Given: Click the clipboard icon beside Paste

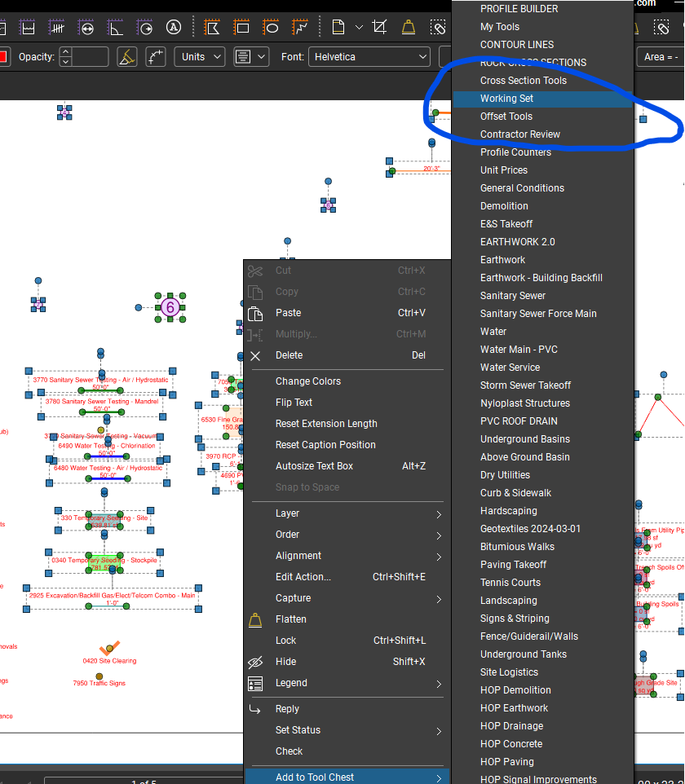Looking at the screenshot, I should [x=255, y=314].
